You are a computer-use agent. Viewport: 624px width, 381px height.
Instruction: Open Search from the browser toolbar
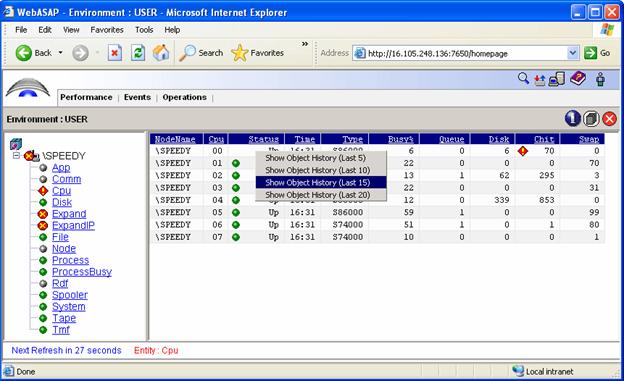pyautogui.click(x=201, y=53)
